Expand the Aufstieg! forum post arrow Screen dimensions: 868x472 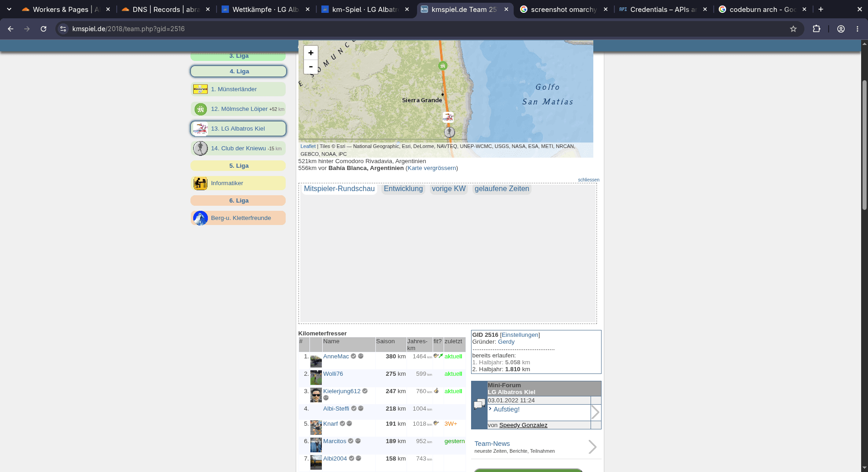pos(595,412)
